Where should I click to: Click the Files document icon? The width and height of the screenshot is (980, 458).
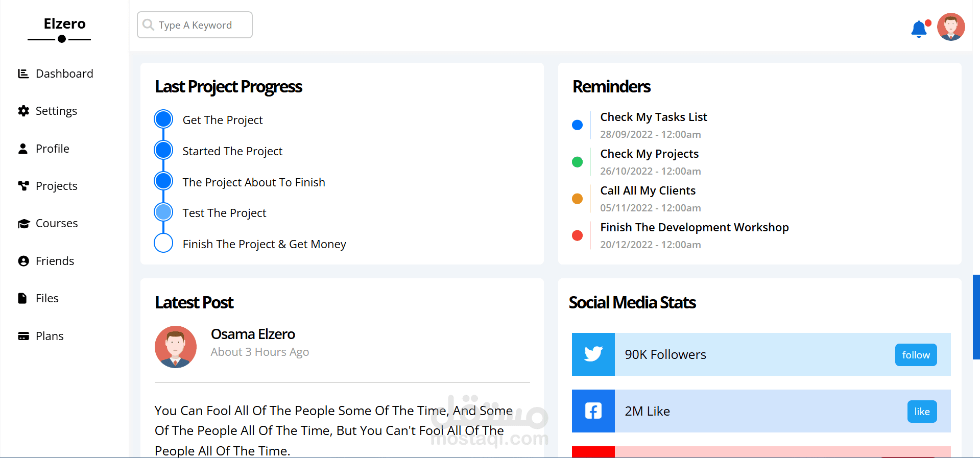tap(22, 298)
